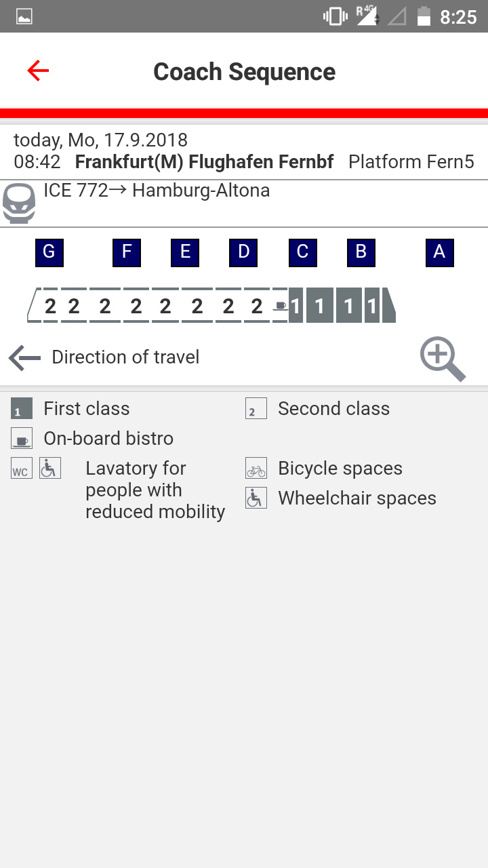Tap the Second class legend icon
Image resolution: width=488 pixels, height=868 pixels.
[256, 409]
